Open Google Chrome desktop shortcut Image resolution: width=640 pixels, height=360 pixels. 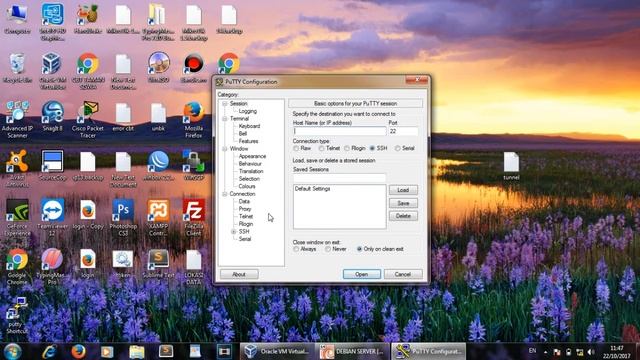coord(17,267)
